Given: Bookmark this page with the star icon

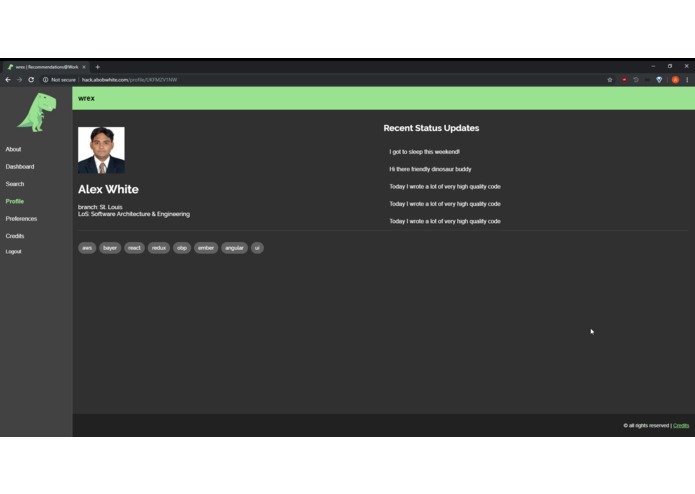Looking at the screenshot, I should click(x=610, y=80).
